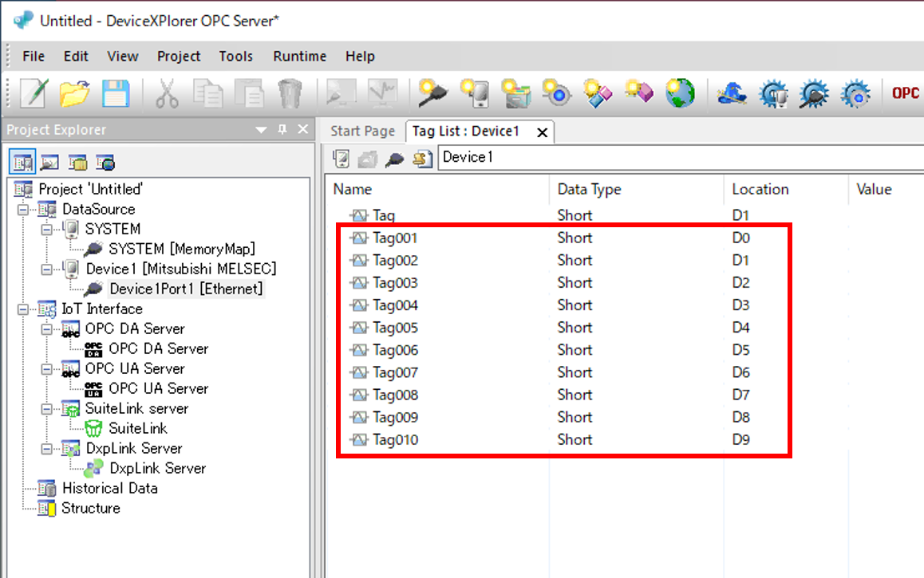924x578 pixels.
Task: Sort by the Data Type column header
Action: pos(589,189)
